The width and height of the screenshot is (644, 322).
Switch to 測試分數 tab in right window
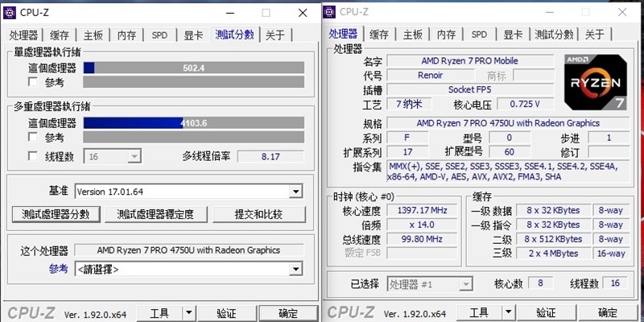[x=554, y=35]
